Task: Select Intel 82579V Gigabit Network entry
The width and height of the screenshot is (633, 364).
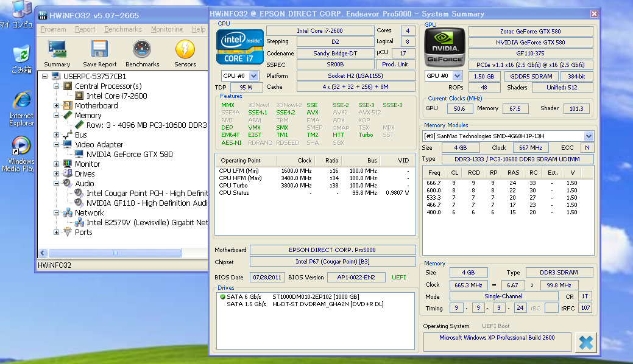Action: [147, 222]
